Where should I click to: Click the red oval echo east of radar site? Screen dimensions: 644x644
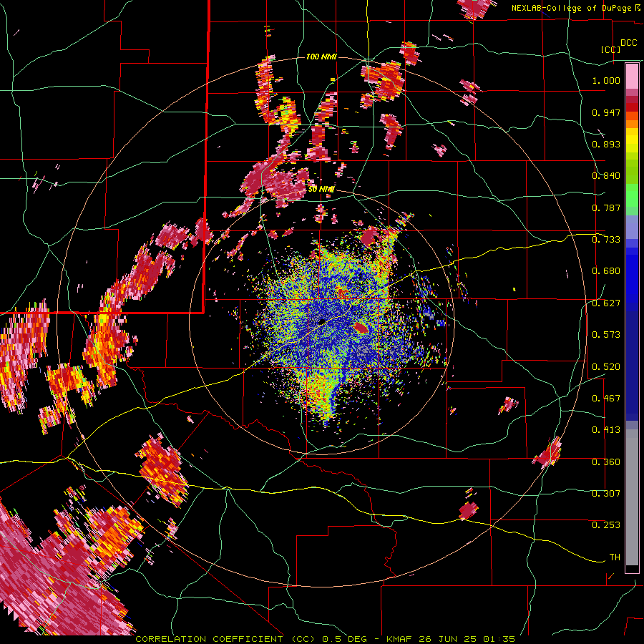tap(361, 327)
